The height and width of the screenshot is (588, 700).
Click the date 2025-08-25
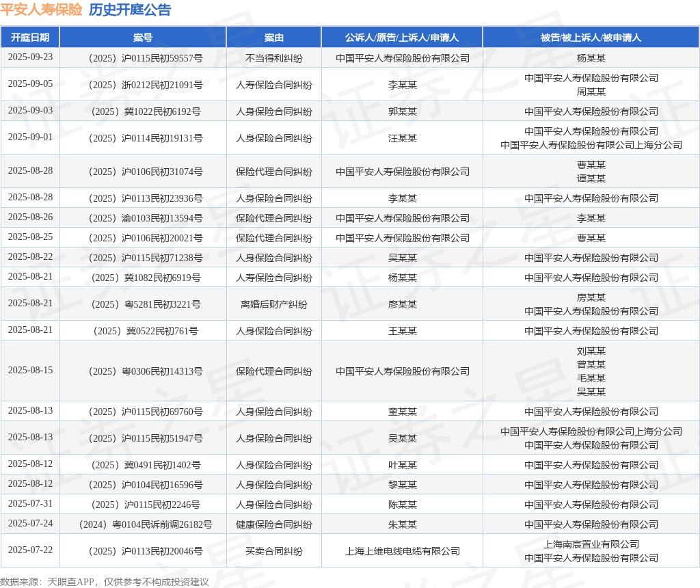[30, 237]
